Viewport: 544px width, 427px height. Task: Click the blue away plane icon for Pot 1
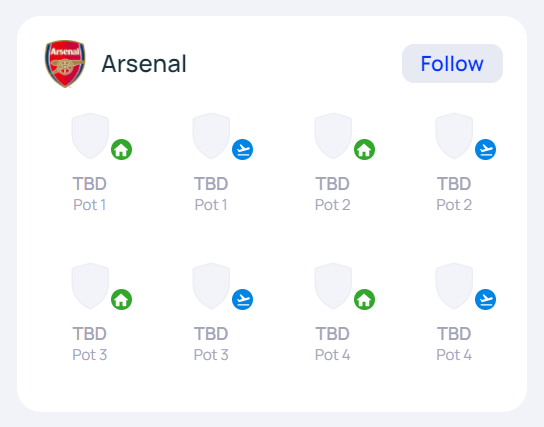click(x=243, y=150)
